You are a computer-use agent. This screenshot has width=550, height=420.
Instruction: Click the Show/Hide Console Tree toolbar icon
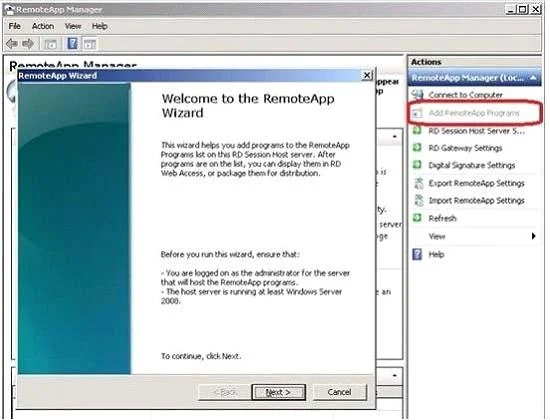click(51, 44)
